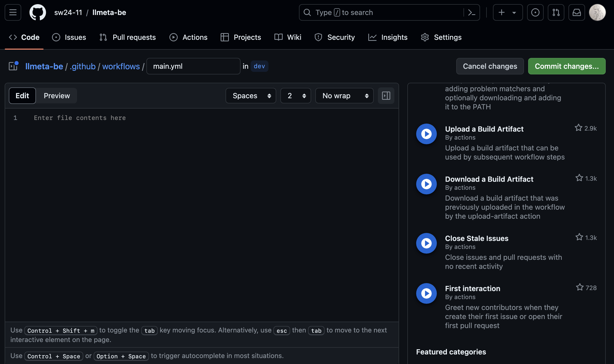This screenshot has width=614, height=364.
Task: Open the notifications inbox icon
Action: 576,12
